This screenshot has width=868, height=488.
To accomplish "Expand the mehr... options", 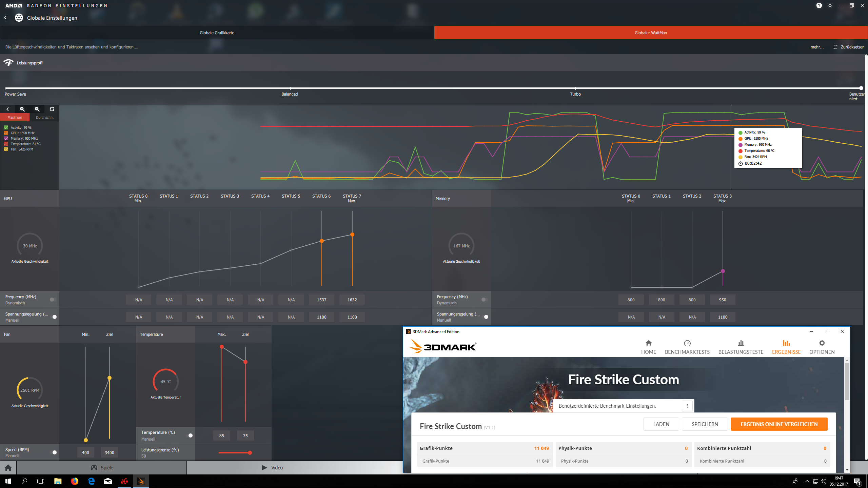I will click(x=817, y=47).
